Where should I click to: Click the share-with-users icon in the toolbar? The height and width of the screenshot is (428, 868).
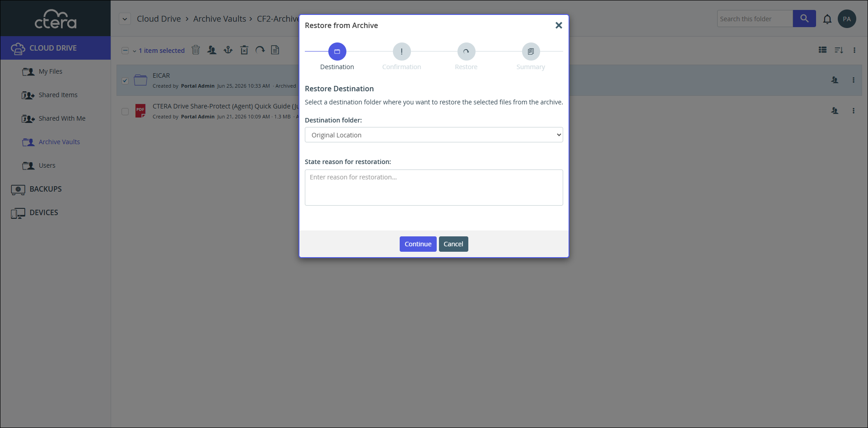[x=212, y=50]
